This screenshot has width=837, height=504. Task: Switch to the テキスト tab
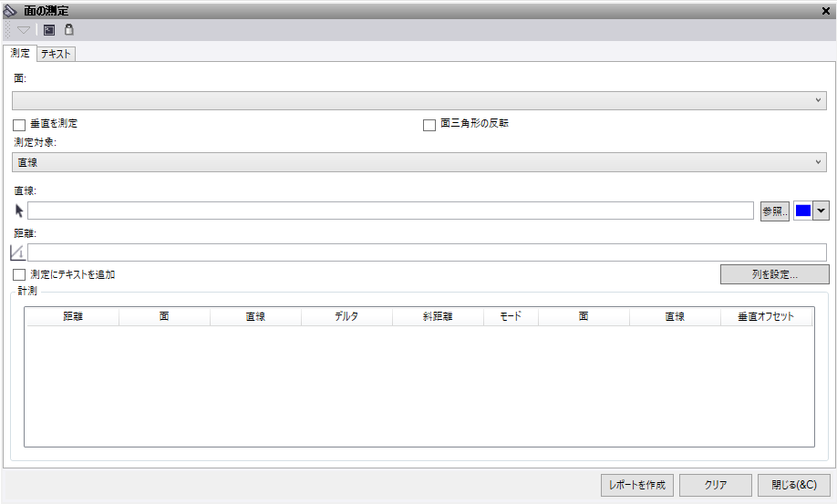pyautogui.click(x=56, y=54)
